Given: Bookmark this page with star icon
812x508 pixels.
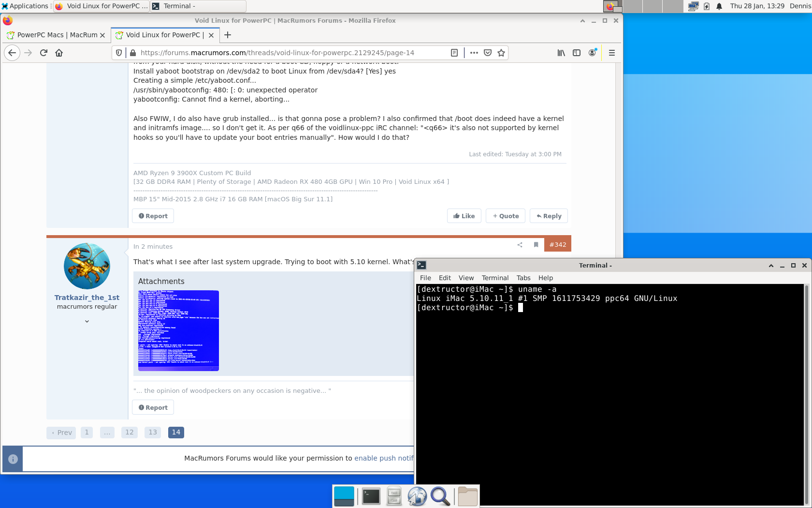Looking at the screenshot, I should click(501, 53).
